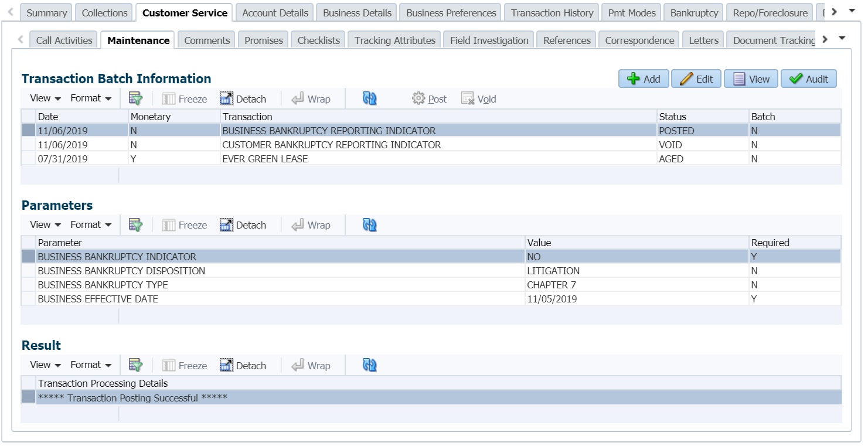The height and width of the screenshot is (446, 868).
Task: Open the sub-tab list dropdown
Action: click(x=842, y=39)
